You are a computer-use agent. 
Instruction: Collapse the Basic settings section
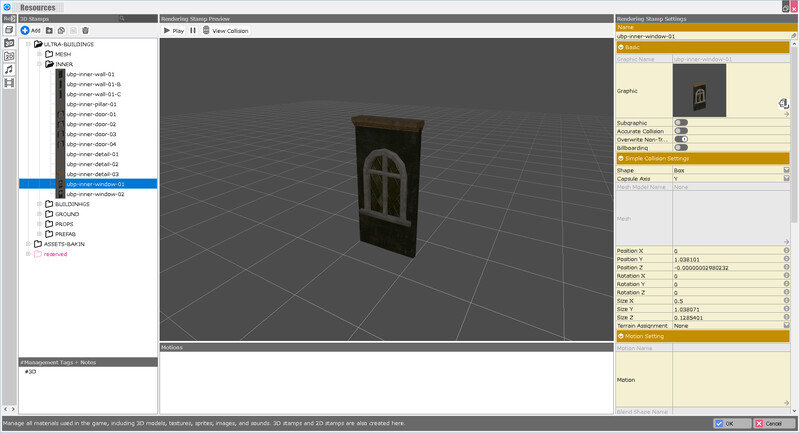point(621,47)
